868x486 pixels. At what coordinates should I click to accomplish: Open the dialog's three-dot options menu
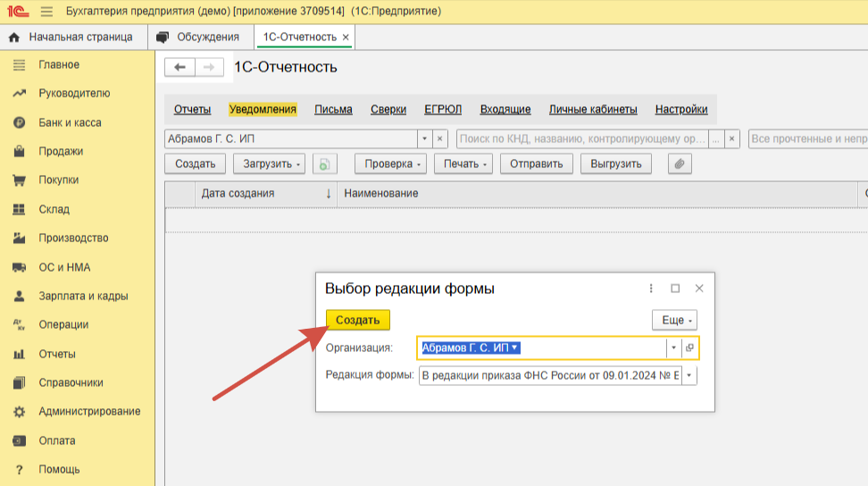(651, 289)
